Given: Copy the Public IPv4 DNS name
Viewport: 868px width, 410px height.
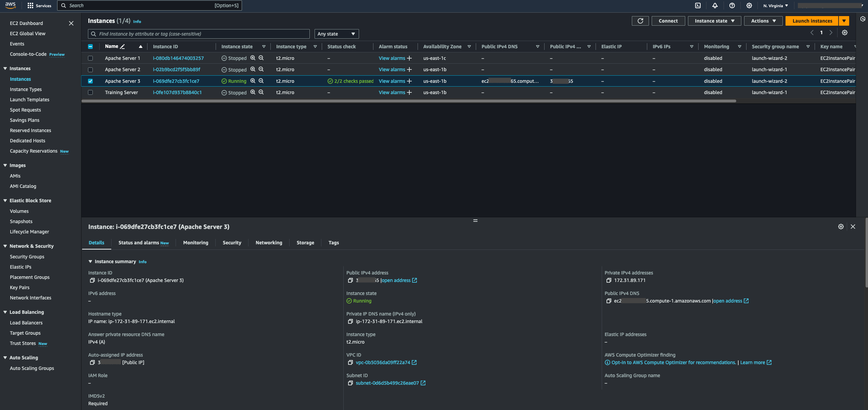Looking at the screenshot, I should tap(609, 301).
